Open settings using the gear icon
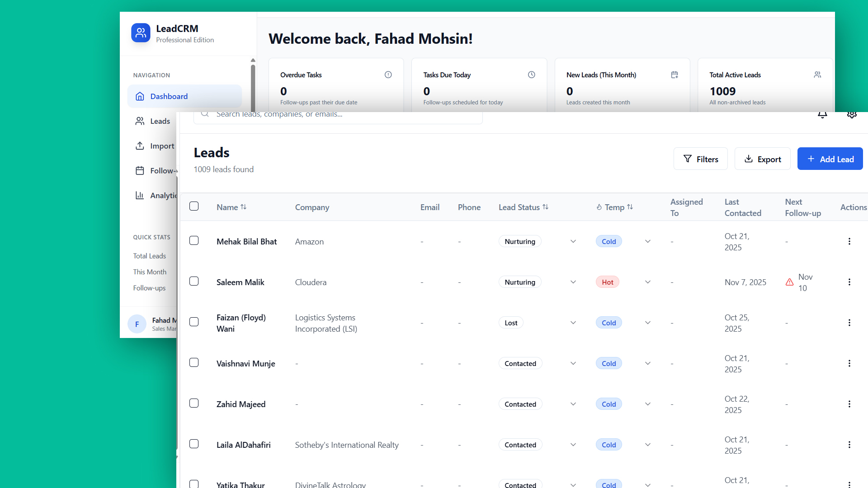The width and height of the screenshot is (868, 488). tap(852, 114)
